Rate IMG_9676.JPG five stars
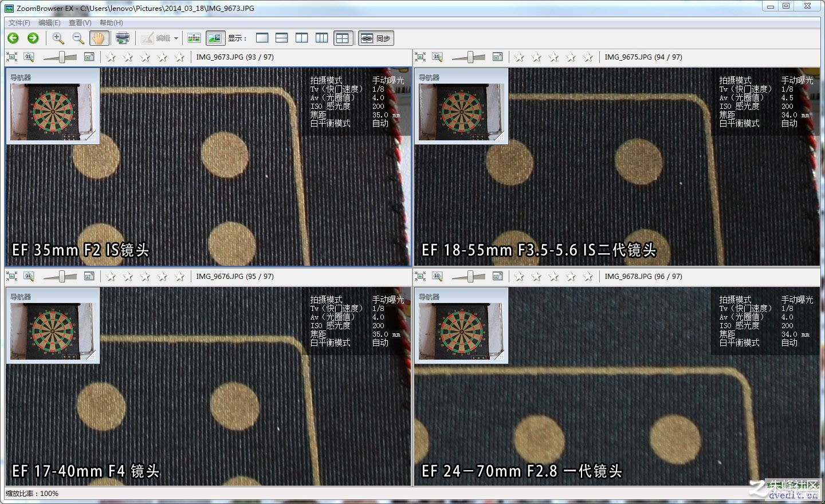Image resolution: width=825 pixels, height=504 pixels. click(179, 276)
